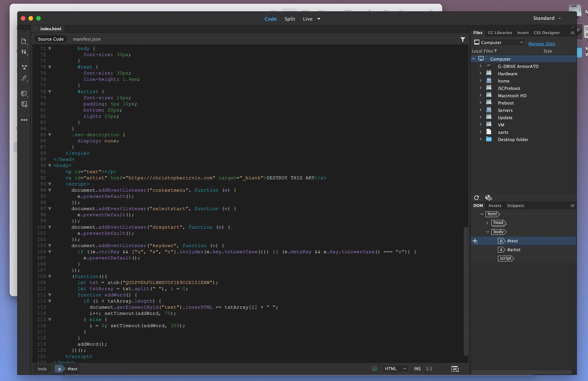Collapse the body node in DOM panel
588x381 pixels.
point(487,232)
